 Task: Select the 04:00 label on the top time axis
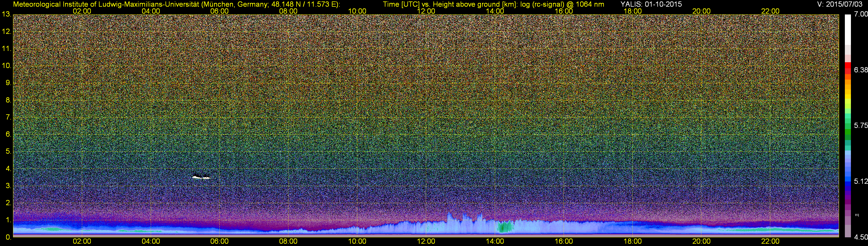[x=151, y=11]
